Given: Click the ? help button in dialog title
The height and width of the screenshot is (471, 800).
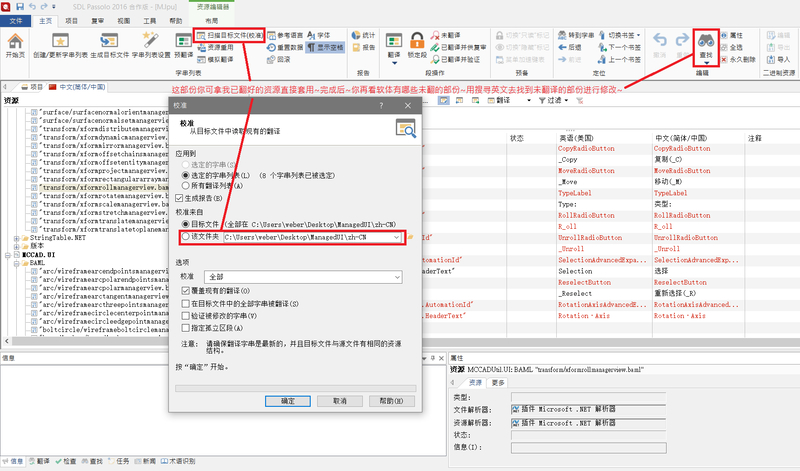Looking at the screenshot, I should [381, 106].
